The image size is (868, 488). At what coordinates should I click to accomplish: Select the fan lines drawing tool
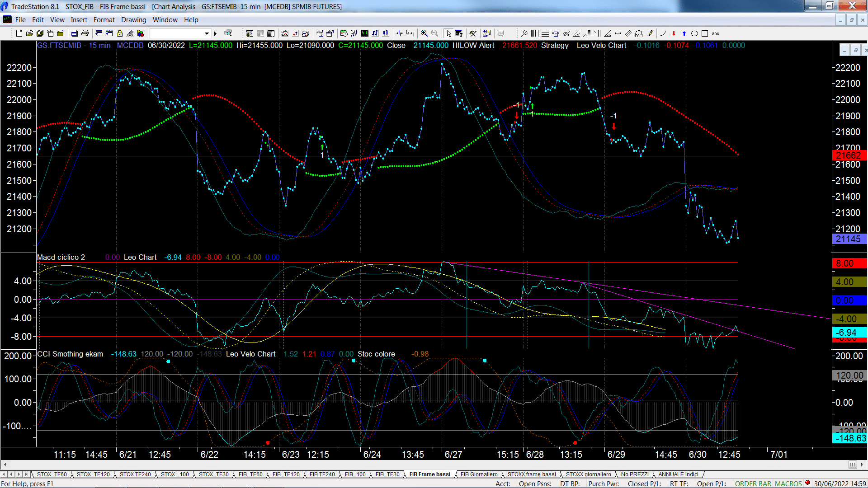(x=608, y=33)
